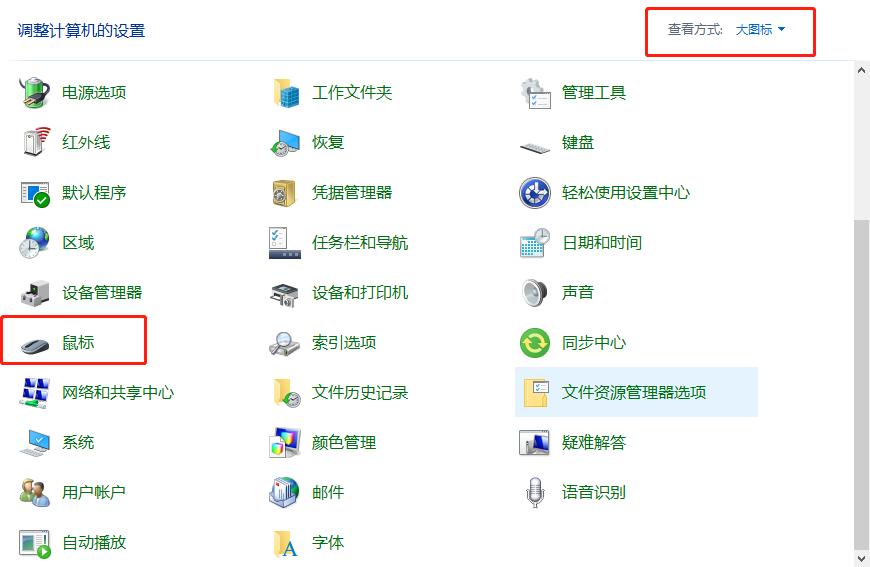Open the 设备和打印机 printers icon
Viewport: 870px width, 567px height.
[285, 293]
